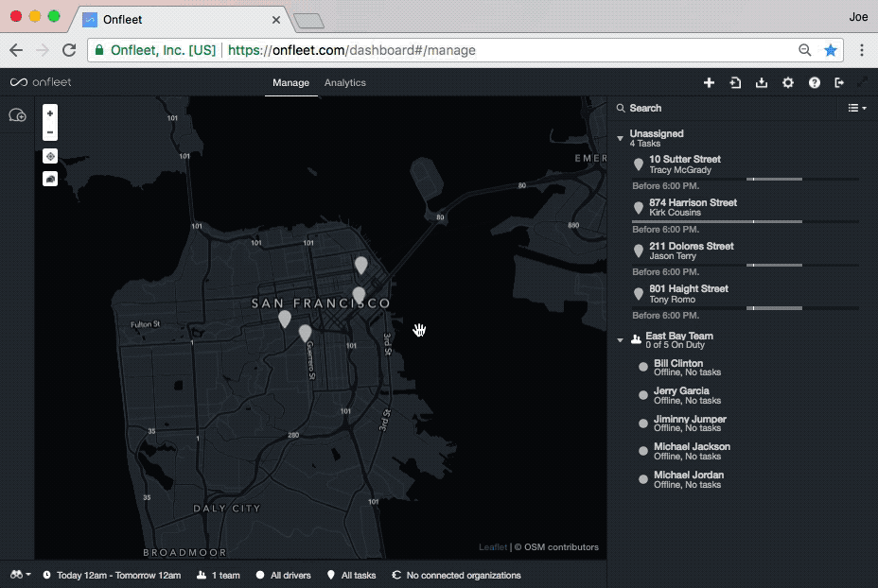The width and height of the screenshot is (878, 588).
Task: Click the map pin near Guerrero St
Action: tap(305, 334)
